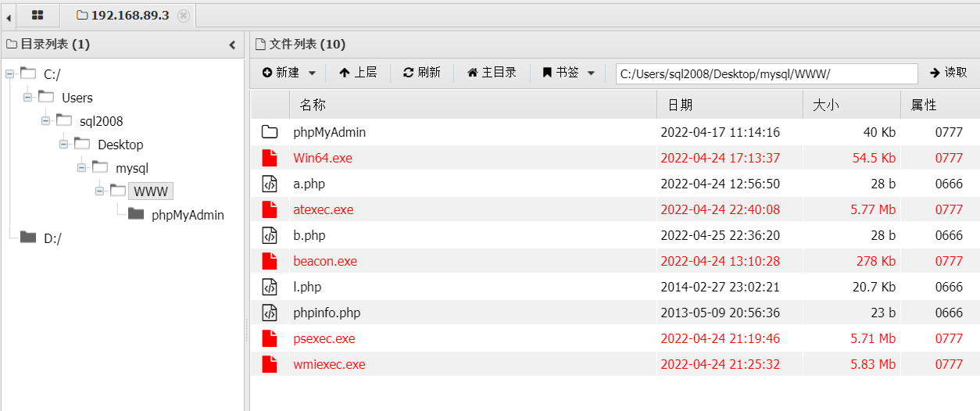Collapse the C:/ tree node
The height and width of the screenshot is (411, 980).
pos(9,74)
